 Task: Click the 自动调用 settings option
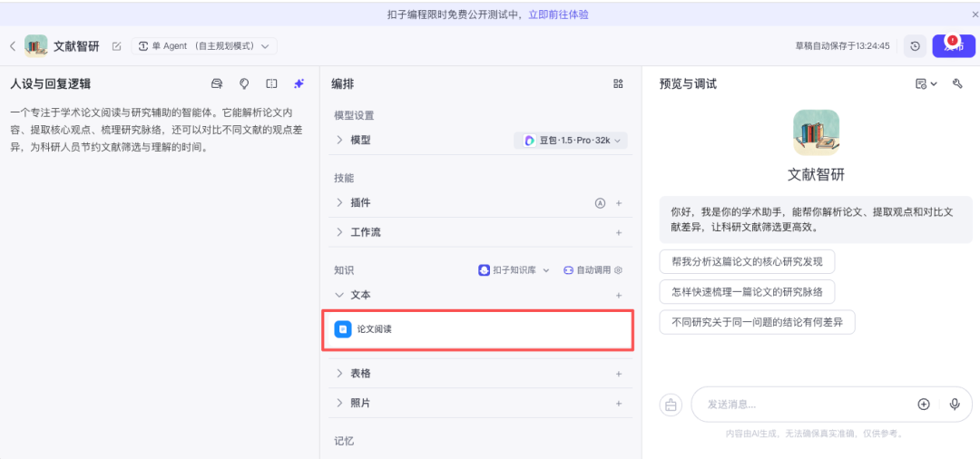coord(593,270)
